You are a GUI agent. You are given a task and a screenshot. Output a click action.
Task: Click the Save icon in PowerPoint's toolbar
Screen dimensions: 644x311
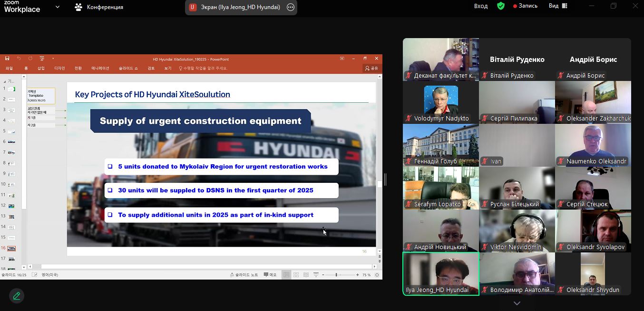coord(7,59)
